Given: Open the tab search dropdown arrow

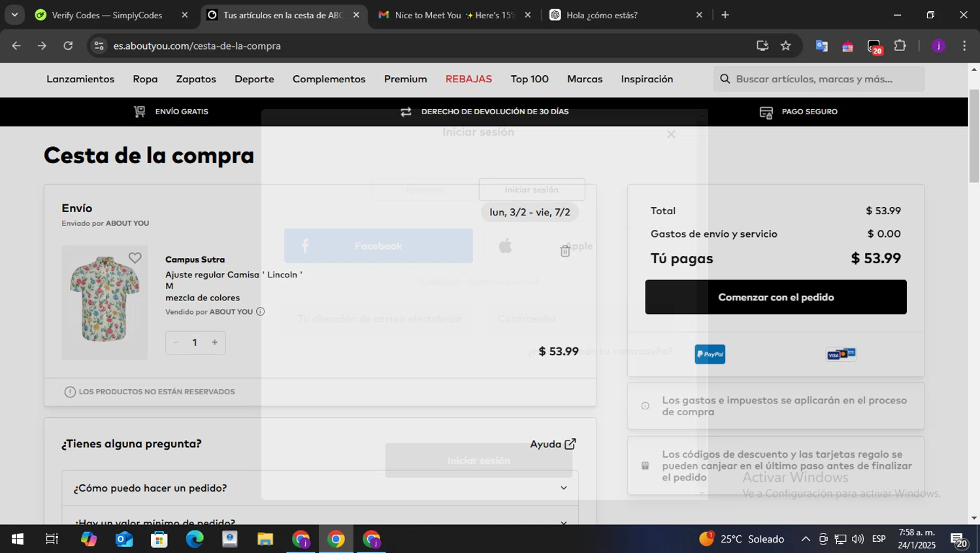Looking at the screenshot, I should [14, 14].
